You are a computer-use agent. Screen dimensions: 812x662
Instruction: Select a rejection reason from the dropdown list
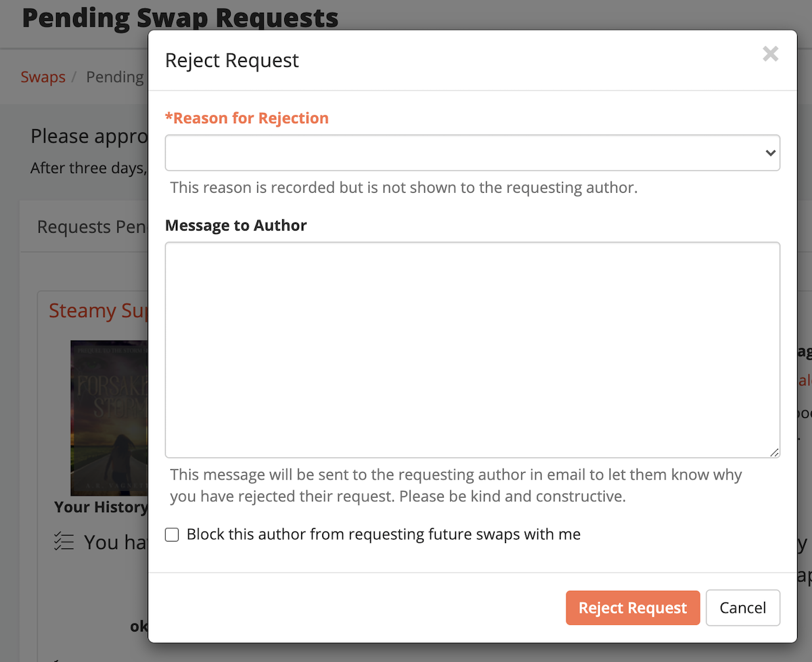tap(474, 153)
